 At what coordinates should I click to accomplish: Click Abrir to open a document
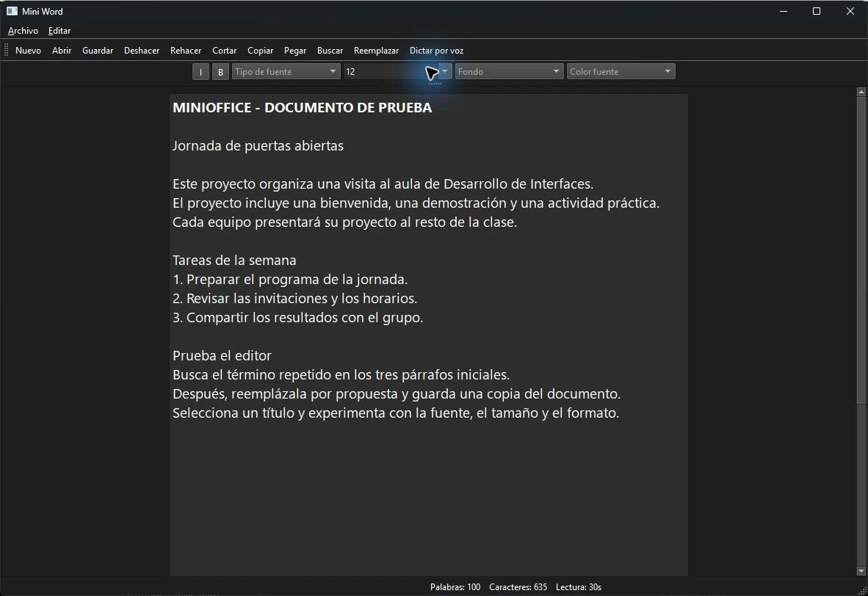(62, 51)
